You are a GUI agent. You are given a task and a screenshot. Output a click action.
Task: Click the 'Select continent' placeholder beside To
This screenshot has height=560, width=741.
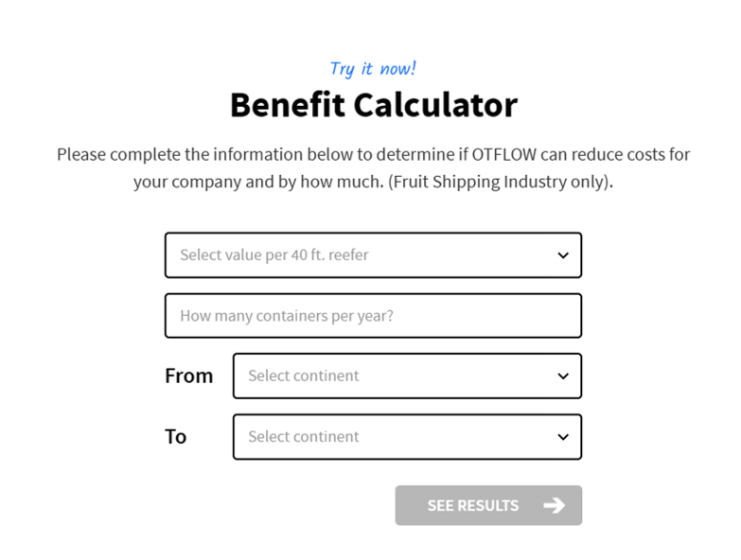[304, 437]
